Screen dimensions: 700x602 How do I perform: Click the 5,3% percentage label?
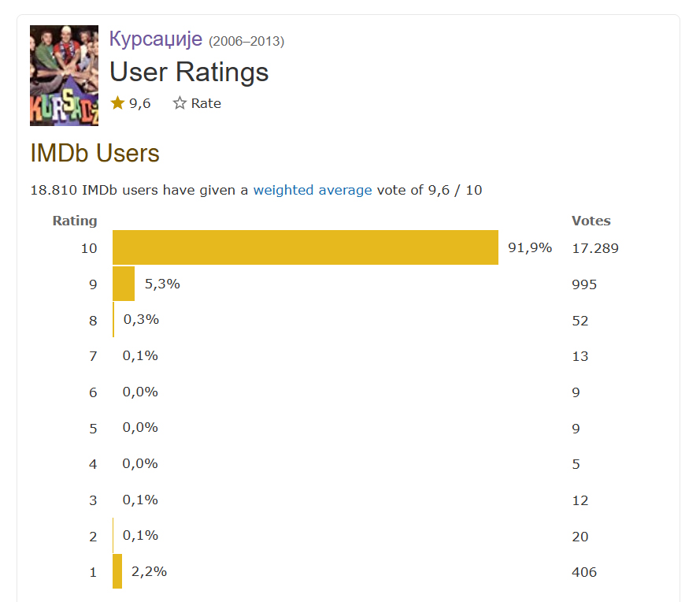tap(162, 284)
